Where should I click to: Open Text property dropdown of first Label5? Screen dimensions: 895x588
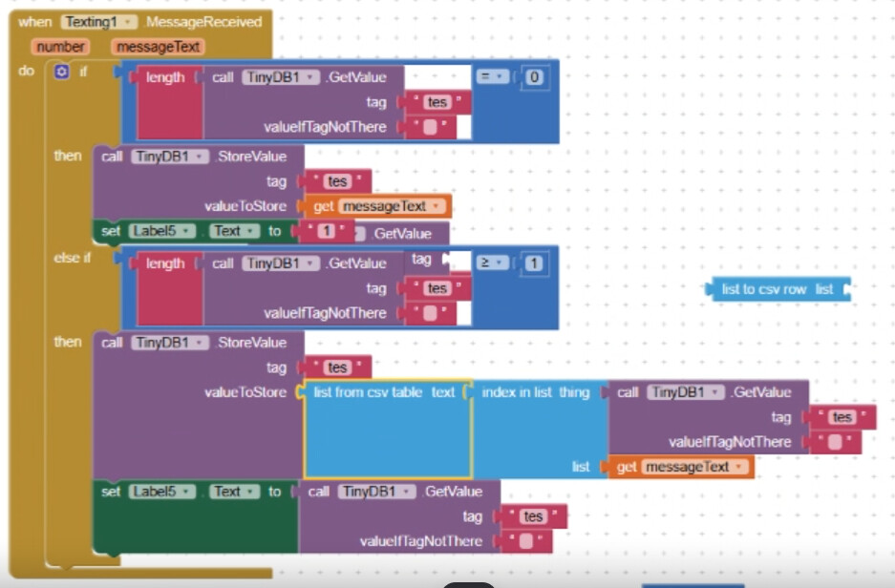pyautogui.click(x=234, y=231)
